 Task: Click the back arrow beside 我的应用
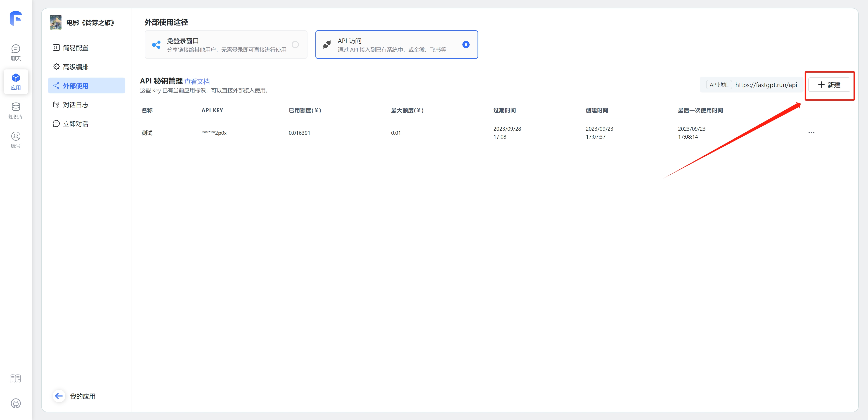59,396
